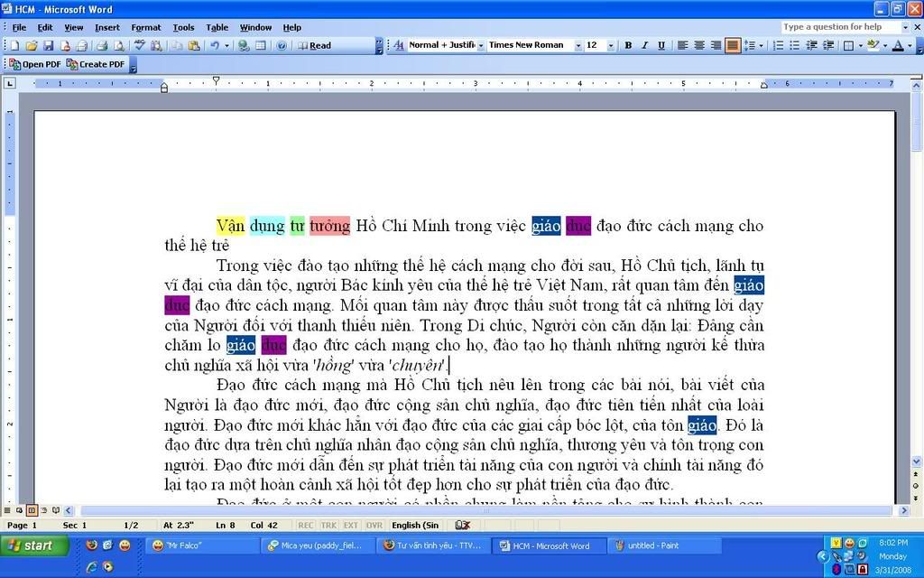
Task: Open the Insert menu
Action: coord(107,27)
